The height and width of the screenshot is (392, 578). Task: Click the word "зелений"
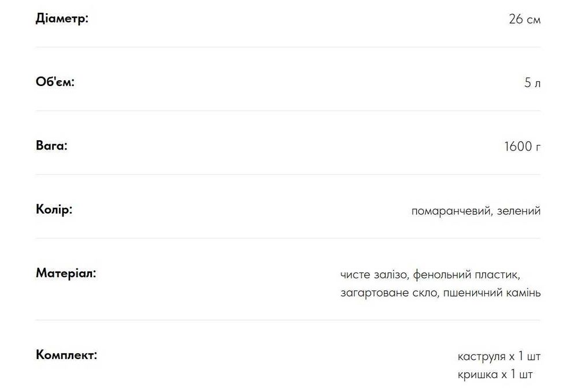click(519, 211)
